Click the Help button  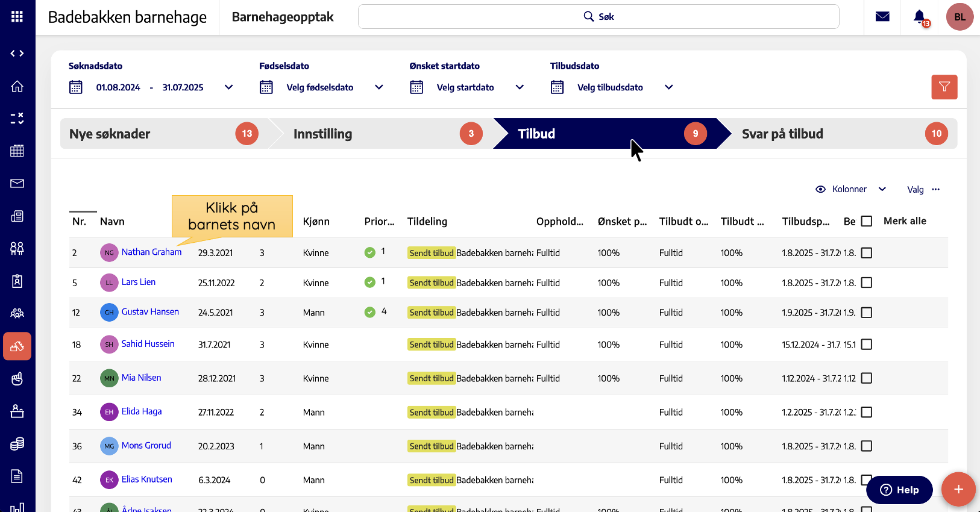899,490
